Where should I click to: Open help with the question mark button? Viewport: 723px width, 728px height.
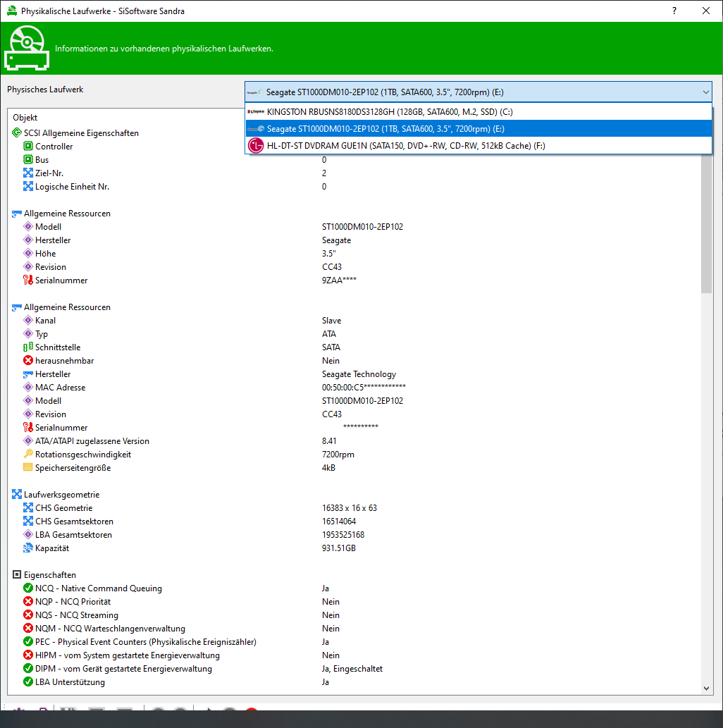coord(675,11)
